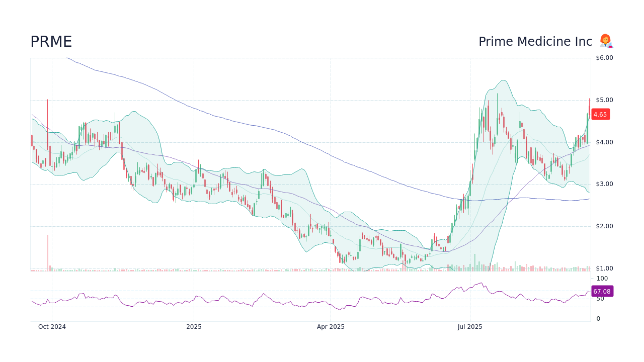The image size is (644, 362).
Task: Click the 2025 label on the time axis
Action: 194,326
